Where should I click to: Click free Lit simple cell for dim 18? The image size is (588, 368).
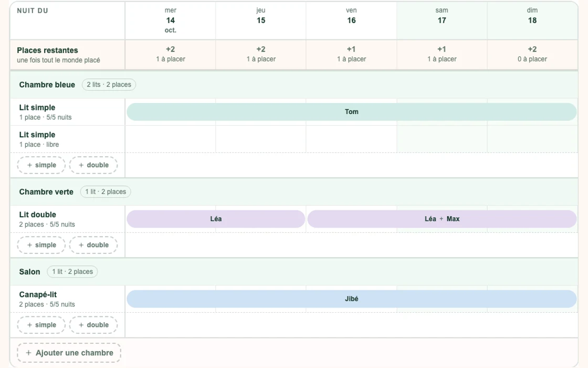pyautogui.click(x=532, y=139)
